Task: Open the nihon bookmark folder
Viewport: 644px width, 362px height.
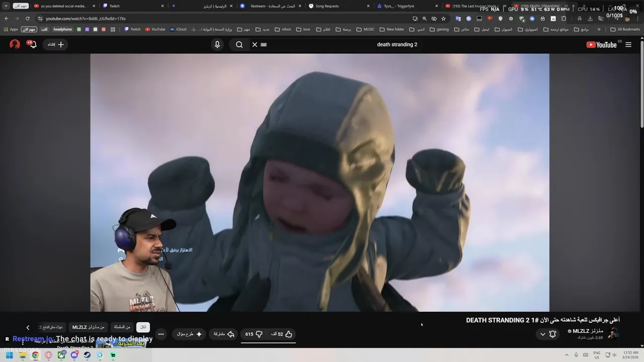Action: (283, 30)
